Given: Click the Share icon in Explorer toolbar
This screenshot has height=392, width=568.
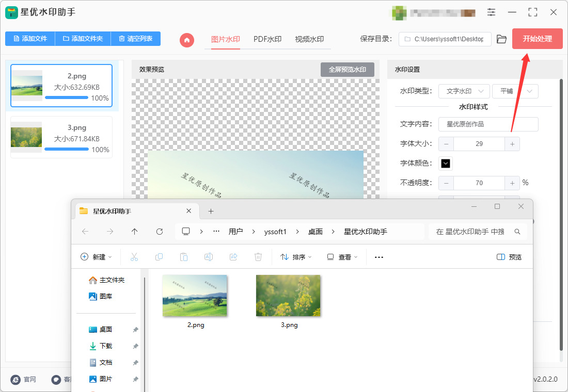Looking at the screenshot, I should pyautogui.click(x=233, y=257).
